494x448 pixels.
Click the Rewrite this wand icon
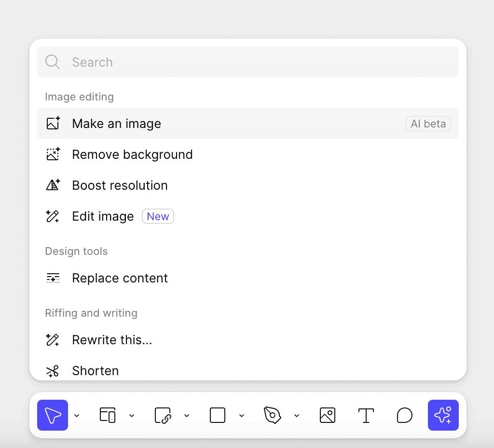53,340
